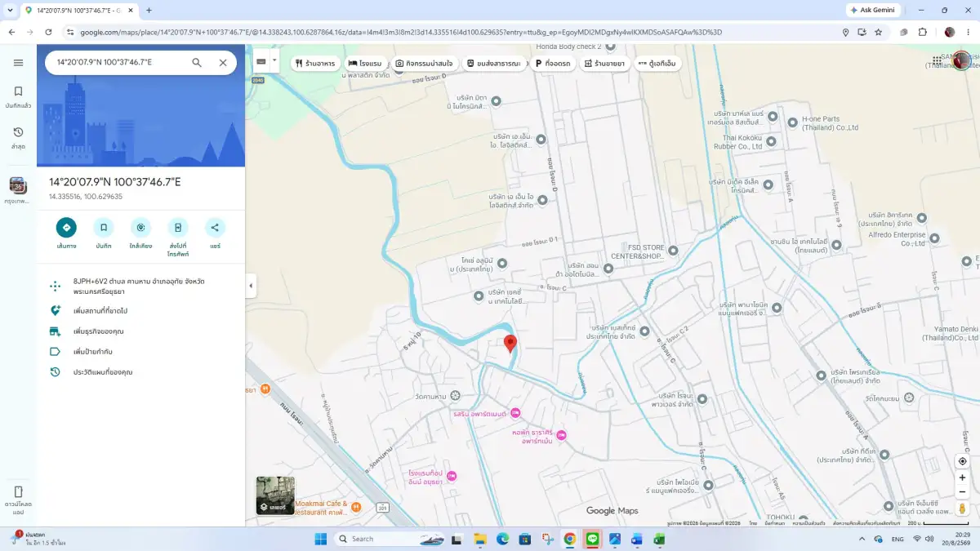
Task: Click the red dropped pin on the map
Action: pyautogui.click(x=510, y=343)
